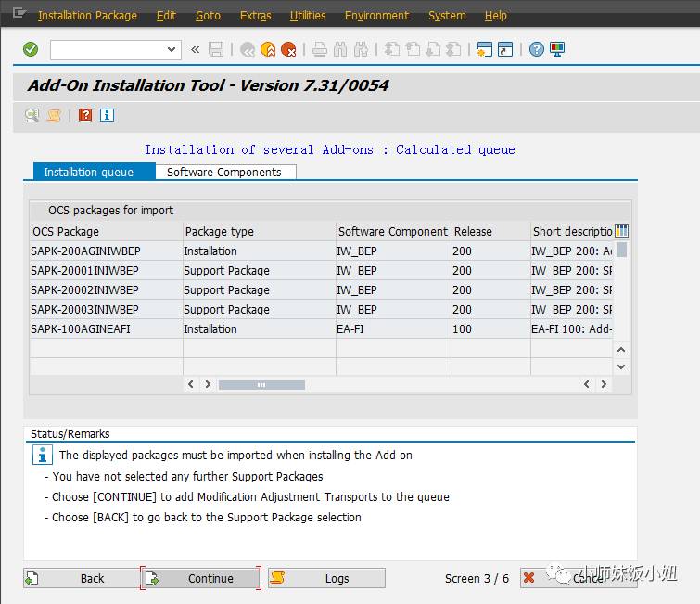Open the System menu
Viewport: 700px width, 604px height.
(x=447, y=16)
